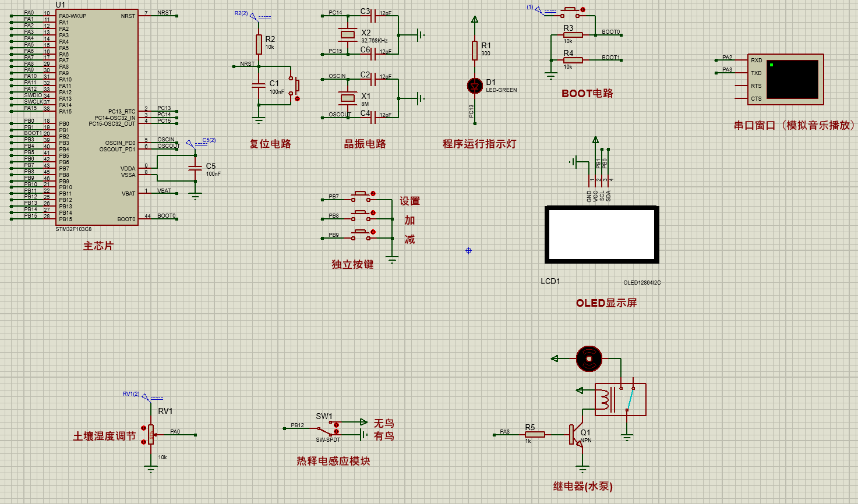Select capacitor C1 100nF

pyautogui.click(x=259, y=86)
